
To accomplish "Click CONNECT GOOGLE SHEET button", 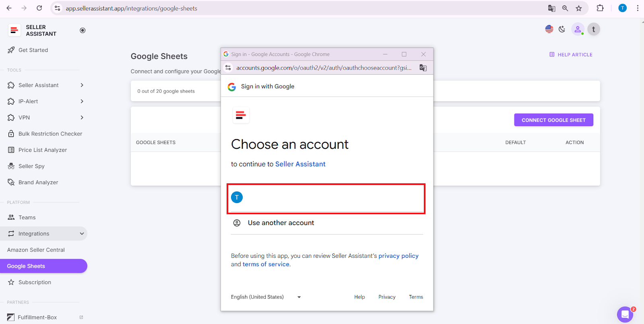I will point(553,120).
